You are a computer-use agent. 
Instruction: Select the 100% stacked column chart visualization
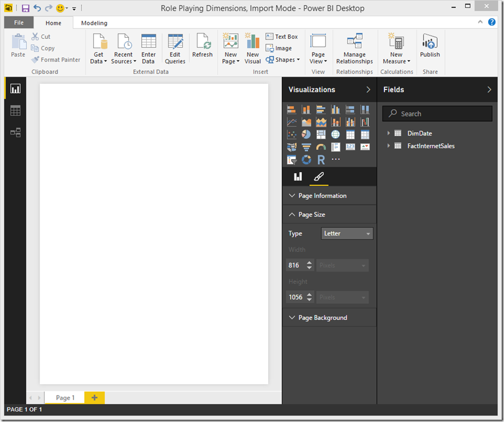coord(365,109)
